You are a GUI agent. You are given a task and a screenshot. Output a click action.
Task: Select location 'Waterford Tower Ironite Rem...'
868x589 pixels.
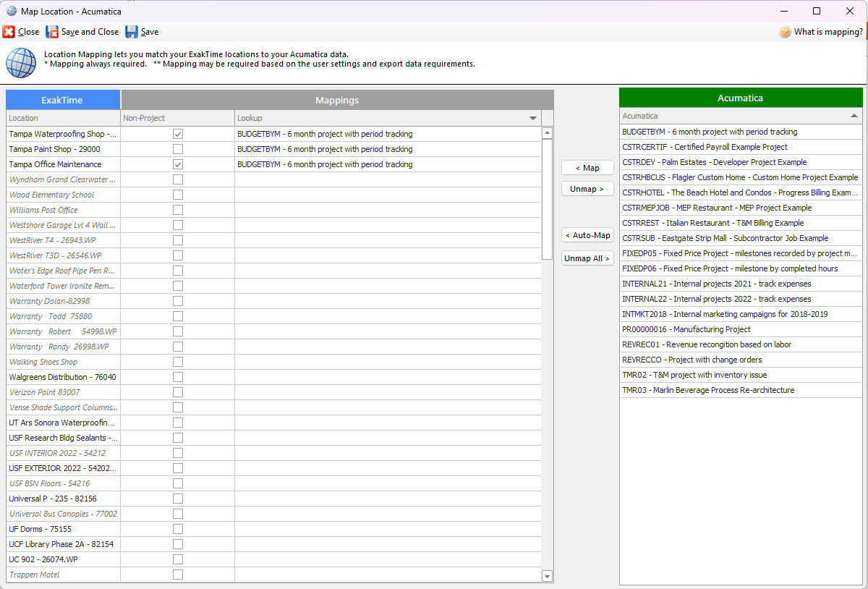click(63, 286)
